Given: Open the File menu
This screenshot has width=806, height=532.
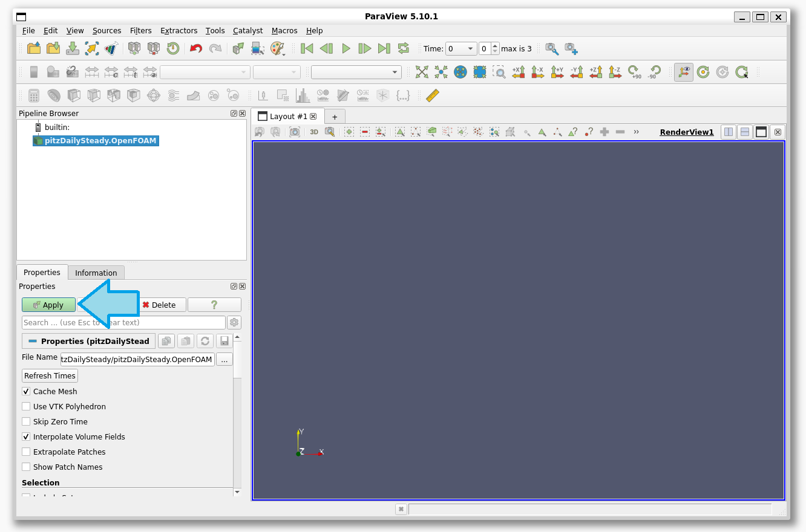Looking at the screenshot, I should (28, 31).
